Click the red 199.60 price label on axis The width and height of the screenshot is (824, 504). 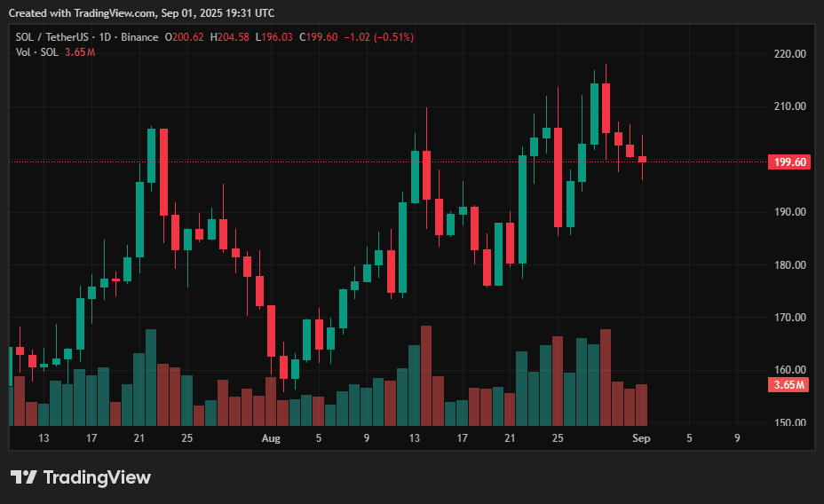pyautogui.click(x=789, y=161)
